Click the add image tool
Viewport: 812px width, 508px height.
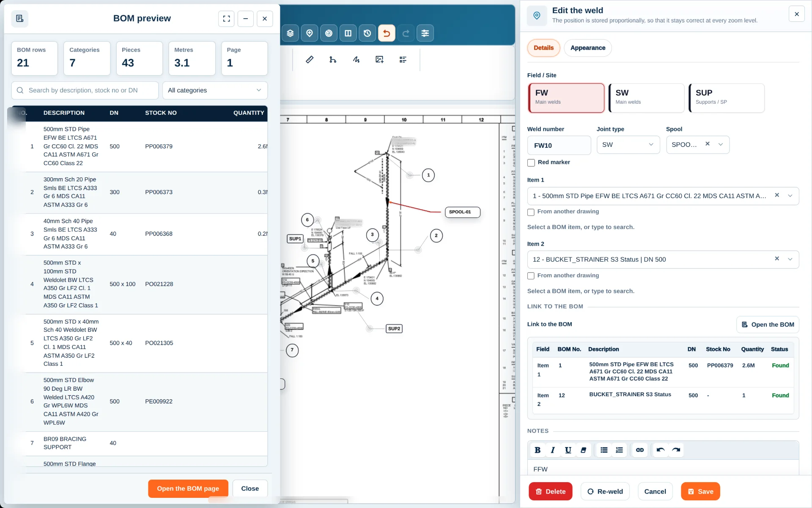point(379,60)
